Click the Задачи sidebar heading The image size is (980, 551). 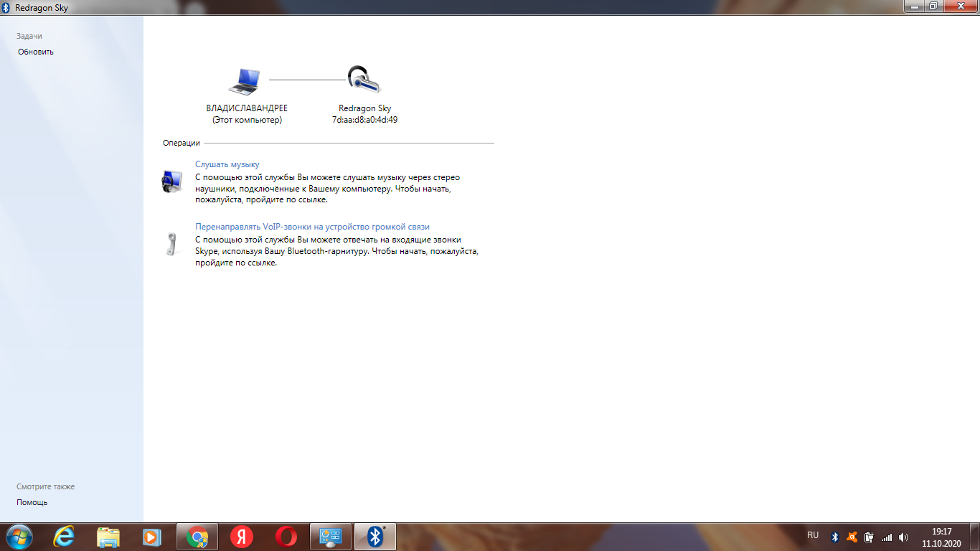(29, 36)
